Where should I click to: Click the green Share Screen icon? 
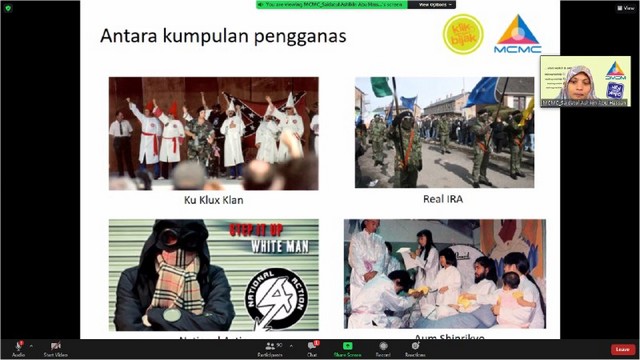point(347,346)
